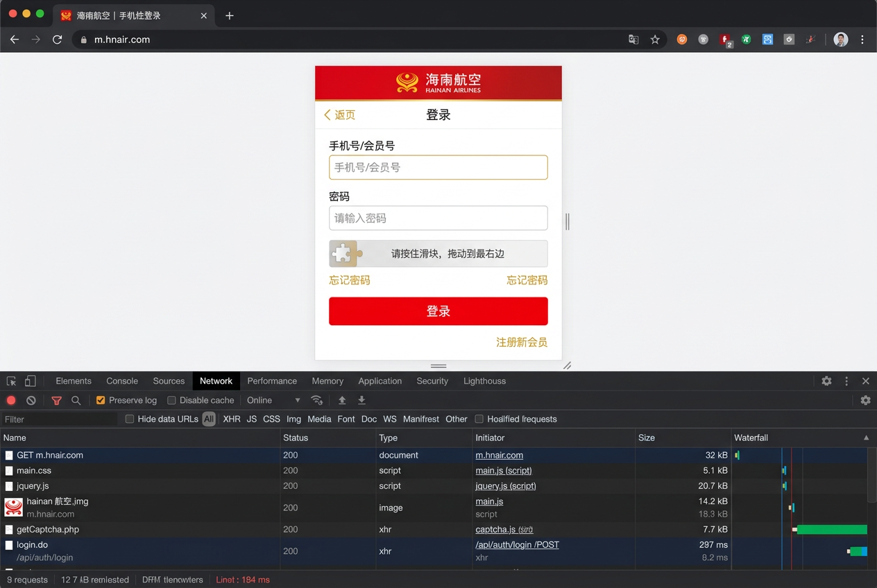Click the address bar URL m.hnair.com

click(x=122, y=40)
